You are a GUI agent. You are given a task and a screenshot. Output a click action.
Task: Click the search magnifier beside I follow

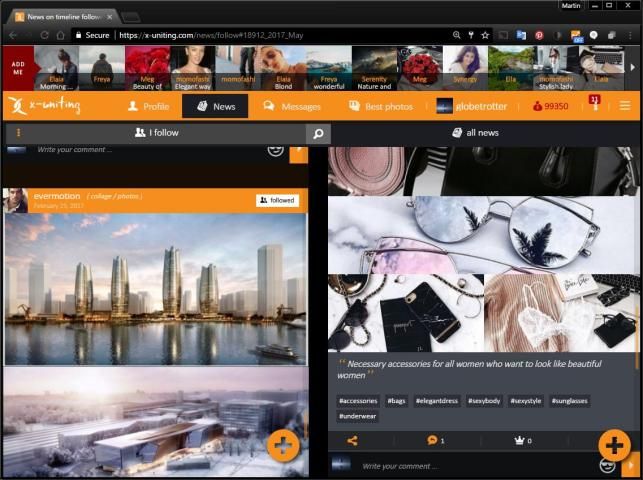click(318, 133)
